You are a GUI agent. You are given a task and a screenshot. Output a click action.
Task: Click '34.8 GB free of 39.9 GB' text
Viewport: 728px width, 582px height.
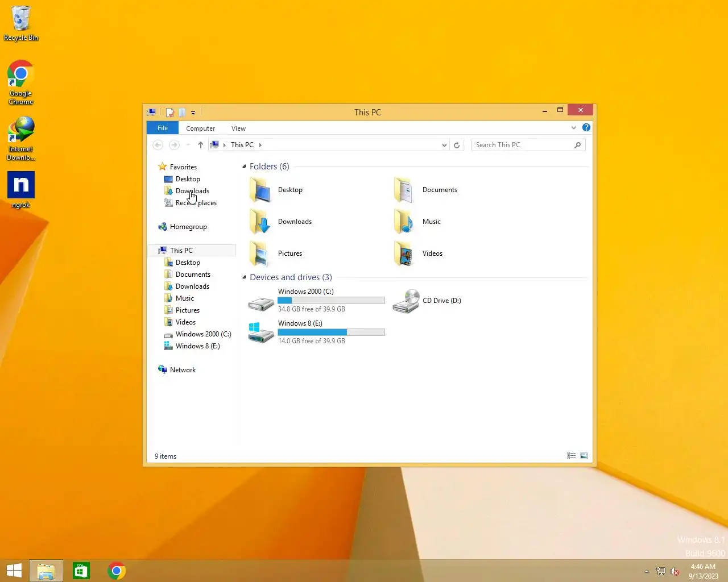[312, 309]
